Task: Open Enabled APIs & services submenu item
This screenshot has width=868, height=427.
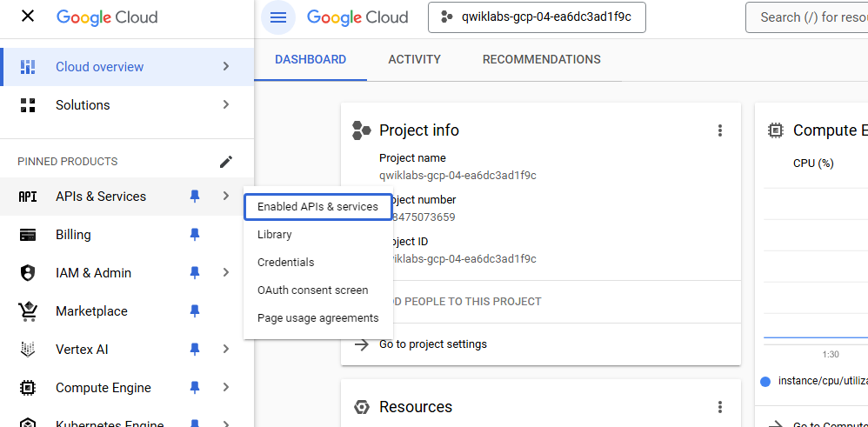Action: coord(317,207)
